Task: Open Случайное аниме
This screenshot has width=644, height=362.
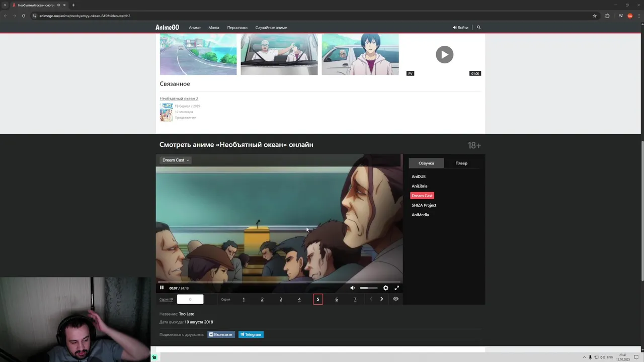Action: click(271, 28)
